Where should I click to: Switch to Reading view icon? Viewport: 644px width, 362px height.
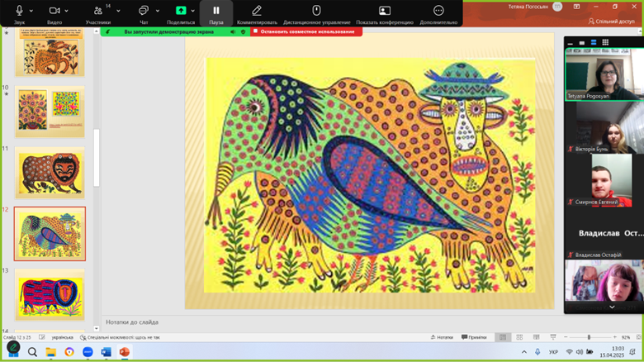click(x=536, y=337)
